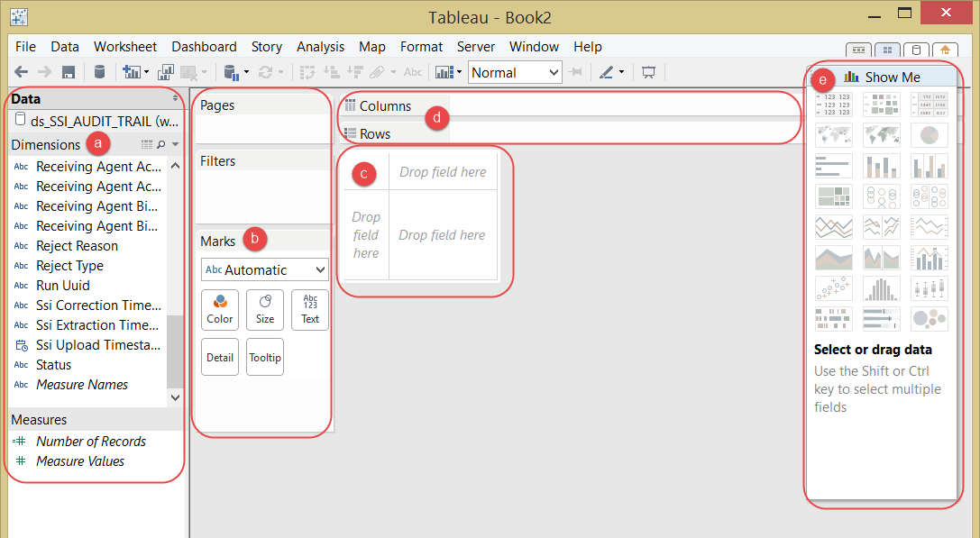980x538 pixels.
Task: Open the Normal fit dropdown
Action: (x=515, y=72)
